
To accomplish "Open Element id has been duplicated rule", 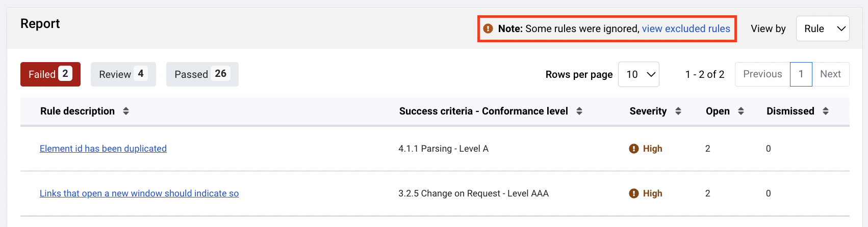I will [103, 149].
